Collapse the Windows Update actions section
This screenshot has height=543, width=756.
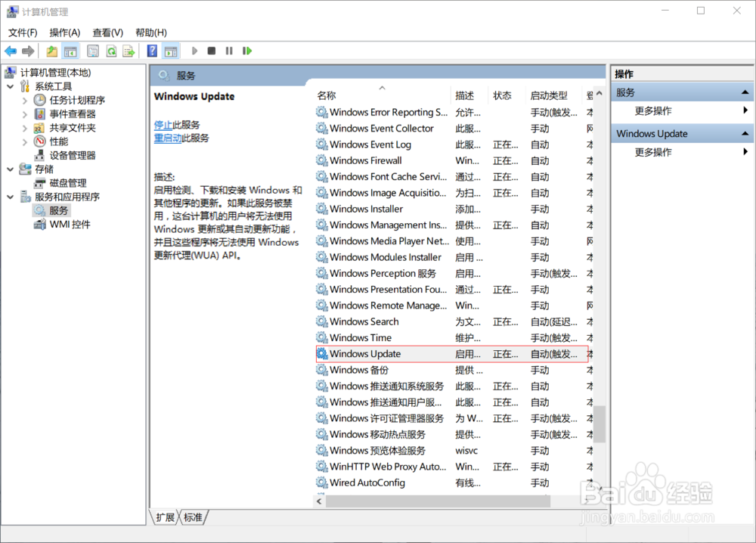745,134
